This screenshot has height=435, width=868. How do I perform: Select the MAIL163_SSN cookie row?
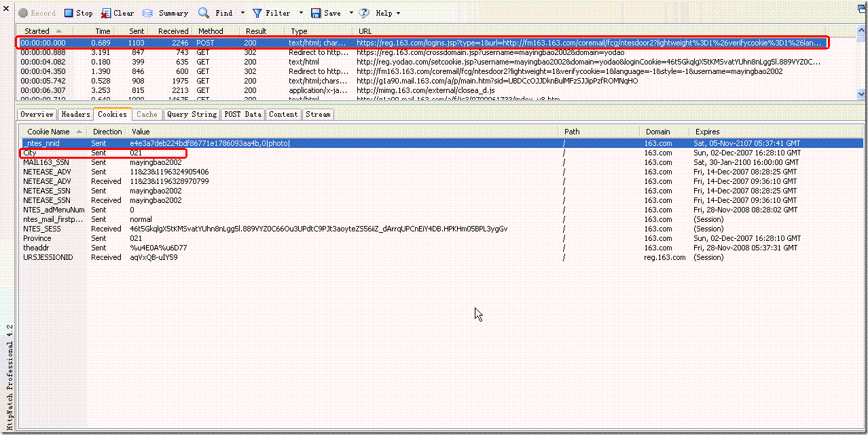(x=441, y=162)
